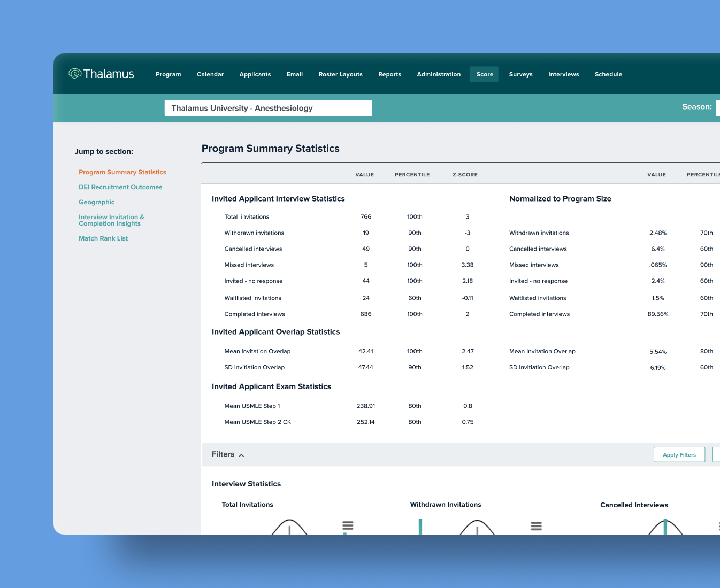This screenshot has height=588, width=720.
Task: Open the Match Rank List section
Action: click(x=103, y=238)
